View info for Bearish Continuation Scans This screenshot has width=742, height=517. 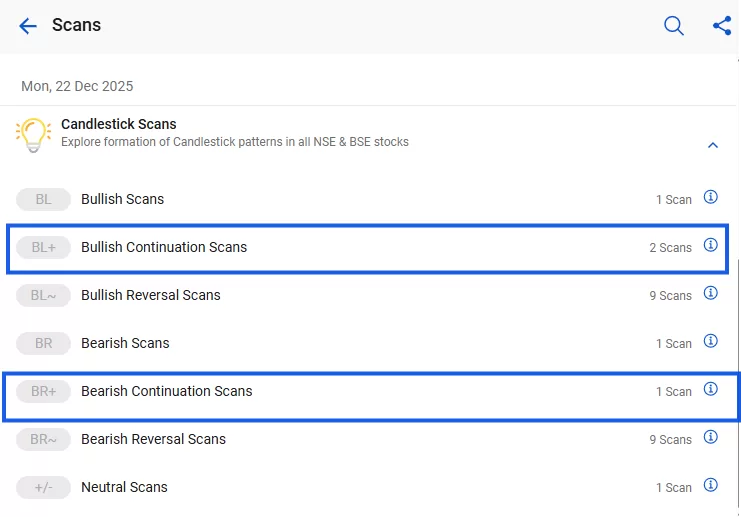(x=711, y=390)
